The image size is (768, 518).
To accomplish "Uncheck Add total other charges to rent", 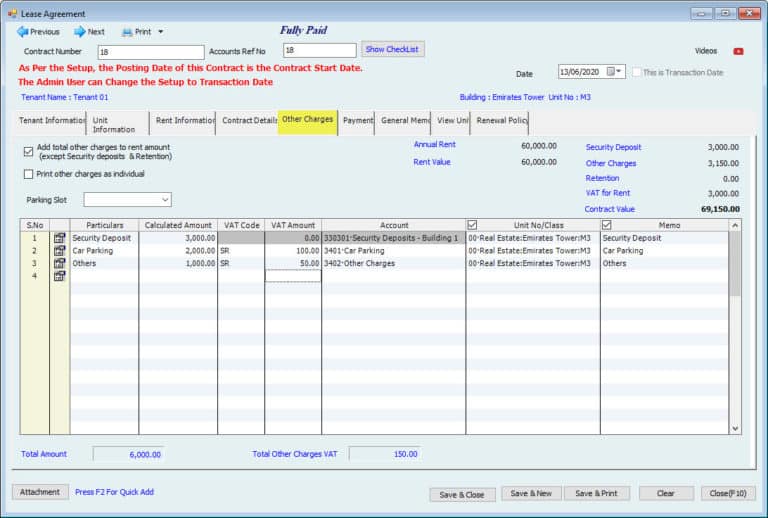I will click(x=28, y=151).
